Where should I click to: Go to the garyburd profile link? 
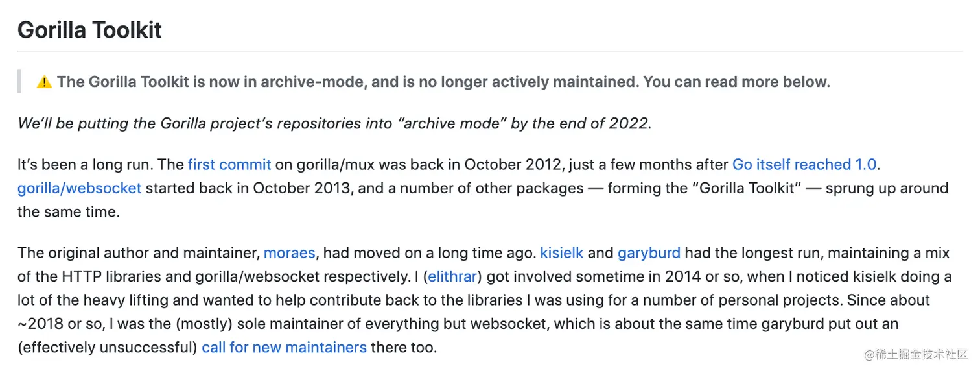[649, 253]
